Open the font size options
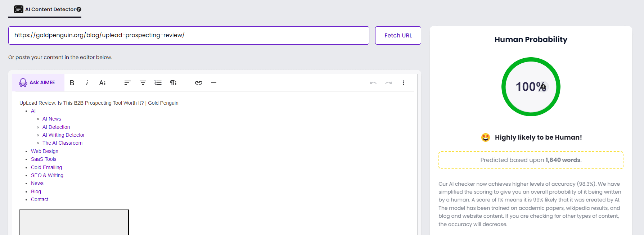Viewport: 644px width, 235px height. point(102,83)
